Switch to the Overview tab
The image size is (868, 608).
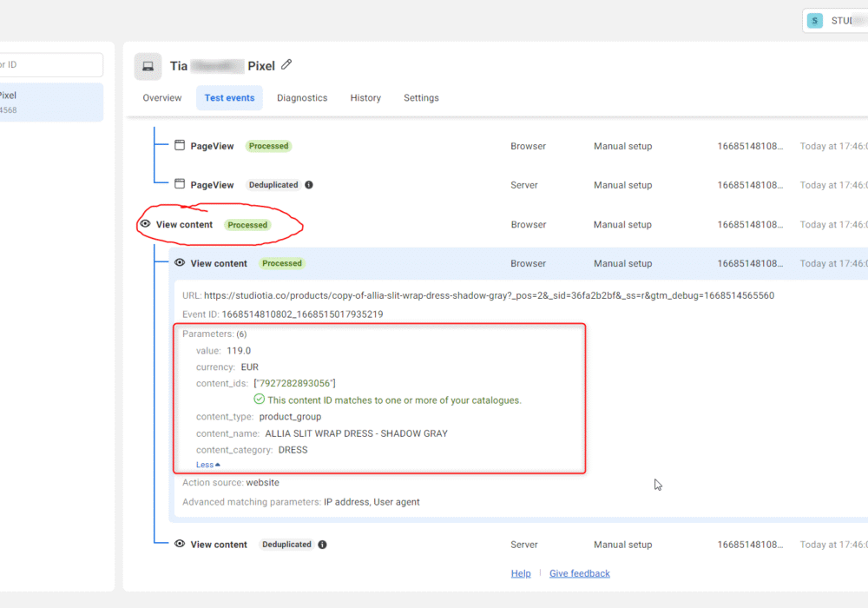162,98
